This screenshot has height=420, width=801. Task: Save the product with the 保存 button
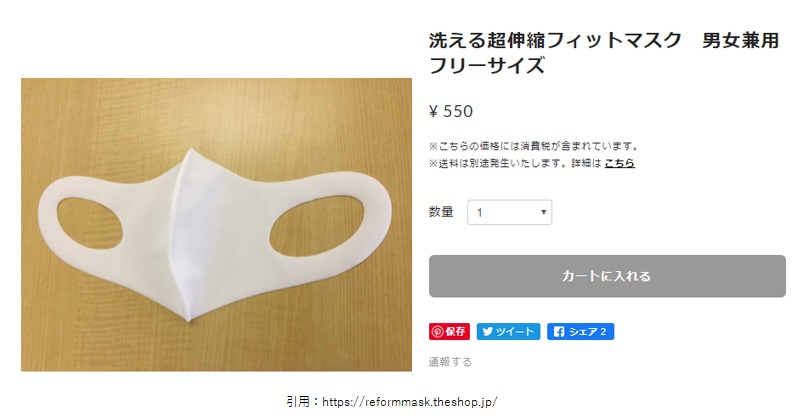coord(449,332)
